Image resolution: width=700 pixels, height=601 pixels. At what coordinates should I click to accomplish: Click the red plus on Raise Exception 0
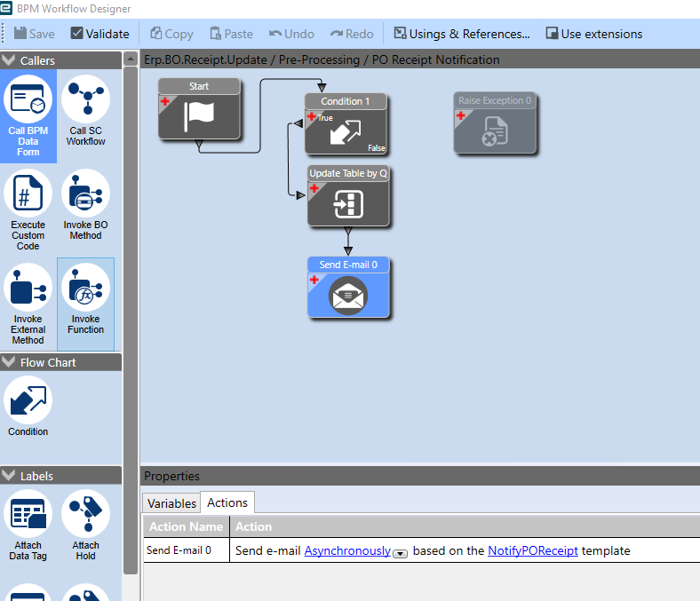(461, 115)
